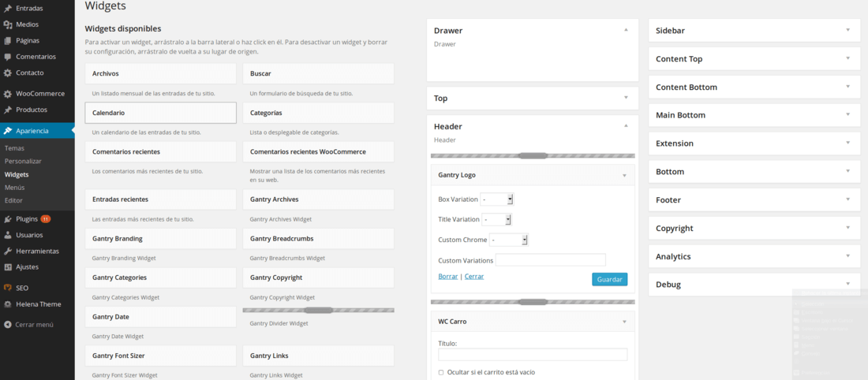
Task: Click the Cerrar menú collapse arrow icon
Action: [8, 325]
